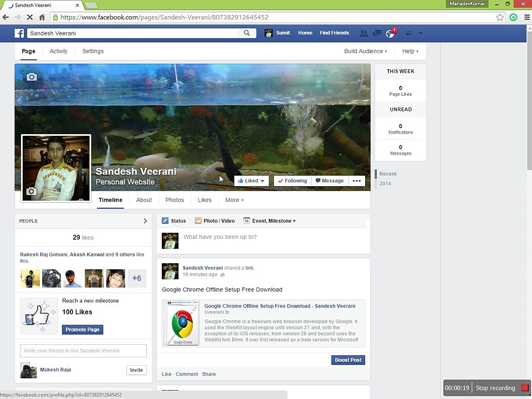Click Like under the shared post
Viewport: 532px width, 399px height.
[x=167, y=374]
